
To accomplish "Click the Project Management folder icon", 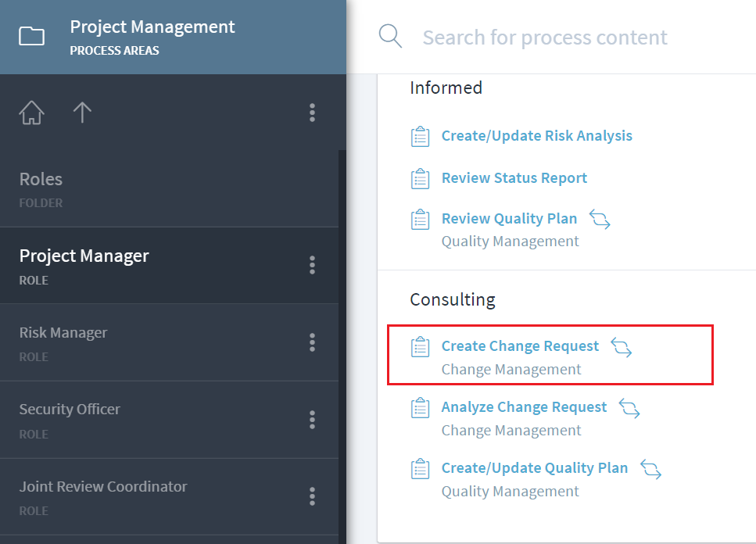I will pos(31,36).
